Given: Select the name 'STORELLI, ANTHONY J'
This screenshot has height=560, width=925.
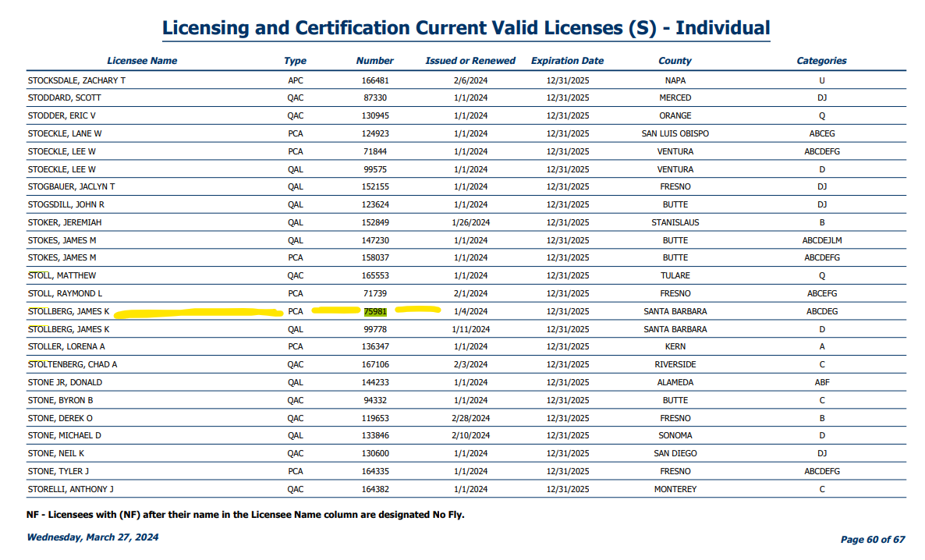Looking at the screenshot, I should coord(71,489).
